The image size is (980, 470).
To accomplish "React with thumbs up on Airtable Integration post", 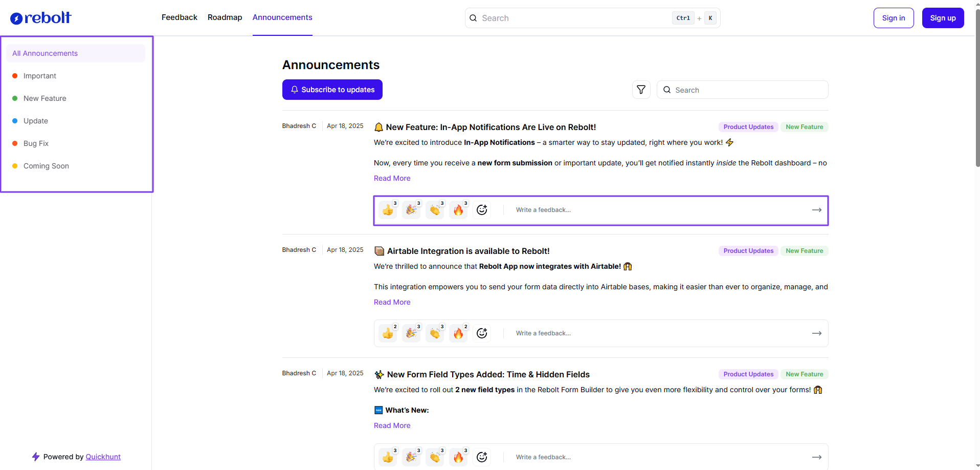I will click(388, 333).
